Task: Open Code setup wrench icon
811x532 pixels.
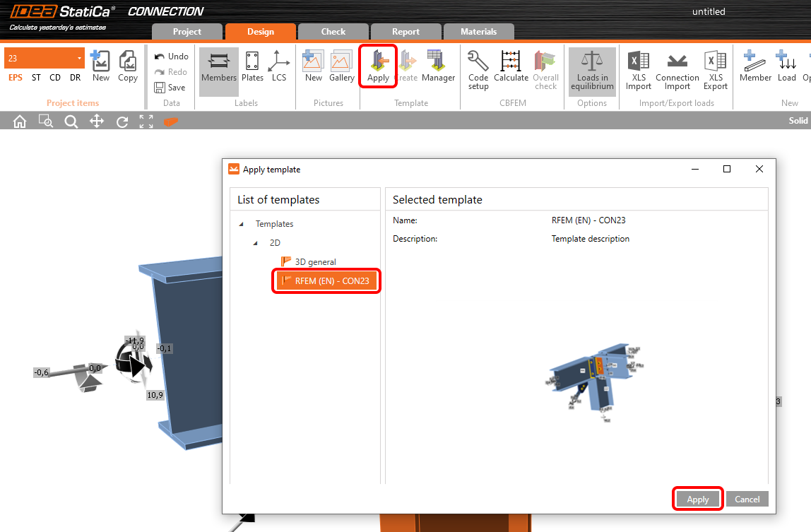Action: 478,69
